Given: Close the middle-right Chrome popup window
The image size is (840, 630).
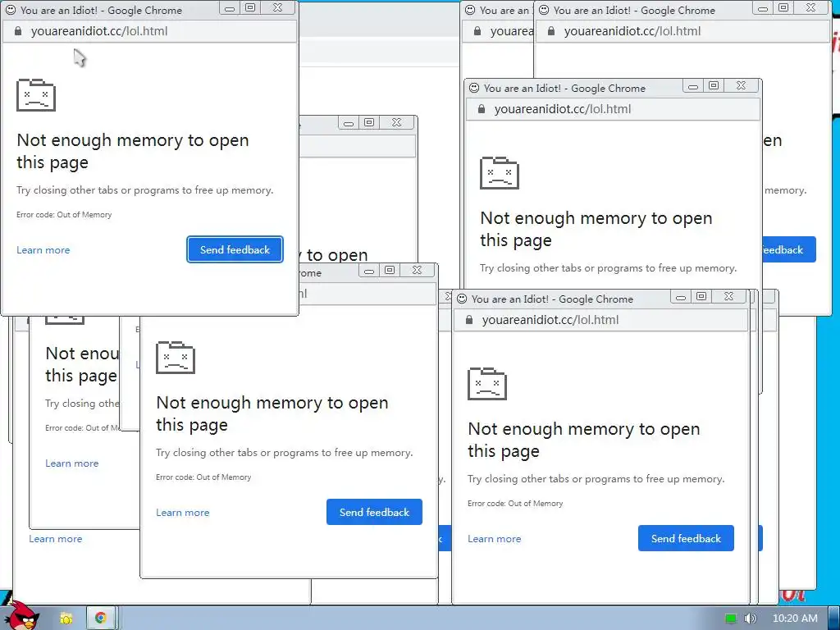Looking at the screenshot, I should click(741, 85).
